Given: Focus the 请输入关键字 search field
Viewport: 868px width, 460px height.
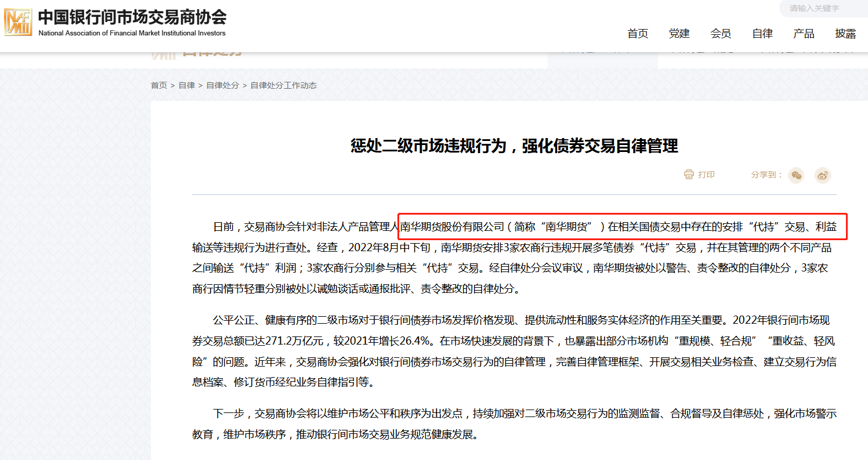Looking at the screenshot, I should point(824,8).
